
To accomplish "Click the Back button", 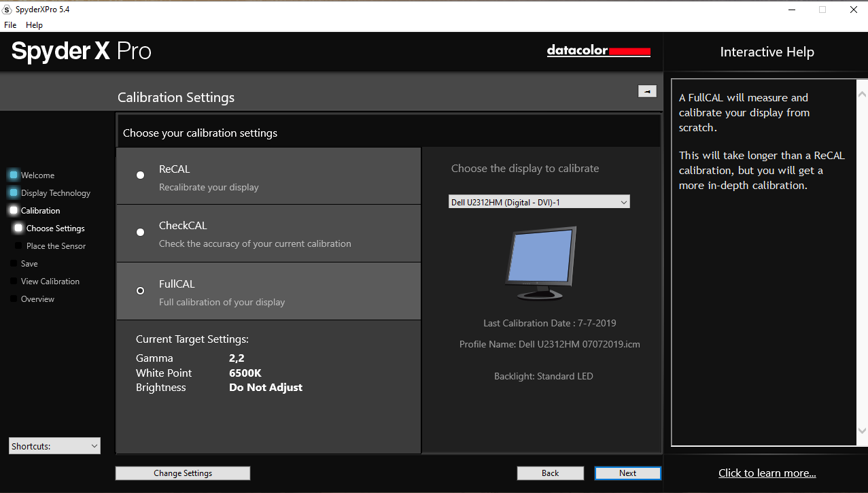I will 551,473.
